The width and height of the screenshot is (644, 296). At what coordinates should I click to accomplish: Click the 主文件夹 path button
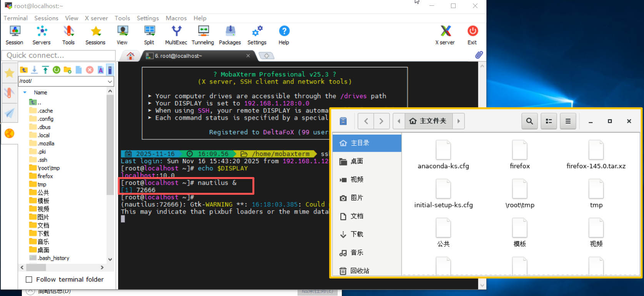(428, 121)
